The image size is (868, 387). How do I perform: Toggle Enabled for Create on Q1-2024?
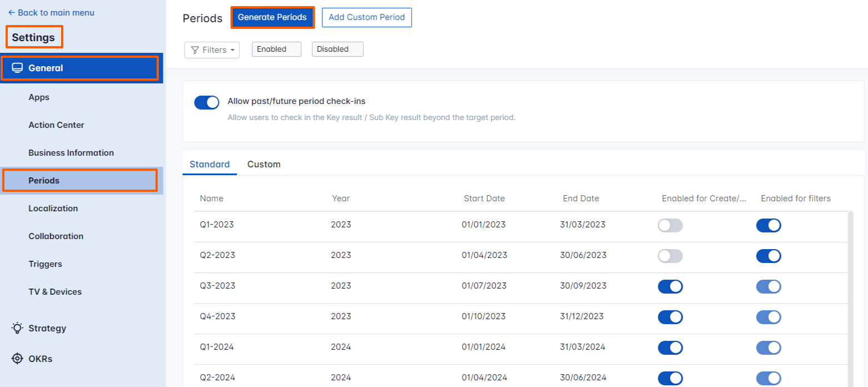670,348
